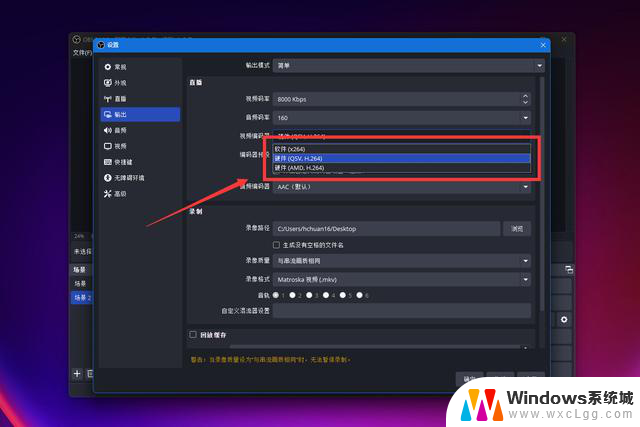This screenshot has height=427, width=640.
Task: Enable the 回放缓存 replay buffer checkbox
Action: [x=193, y=335]
